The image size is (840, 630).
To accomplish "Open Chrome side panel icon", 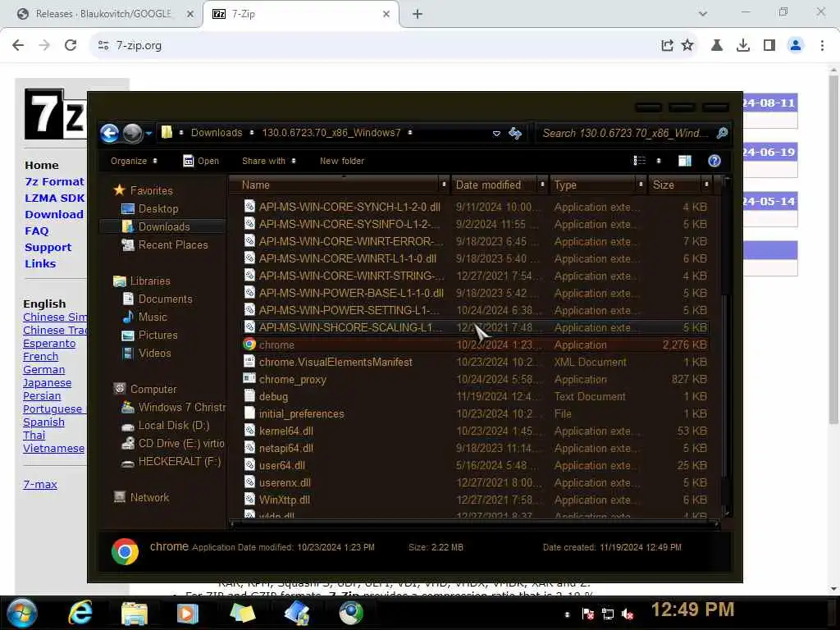I will (769, 46).
